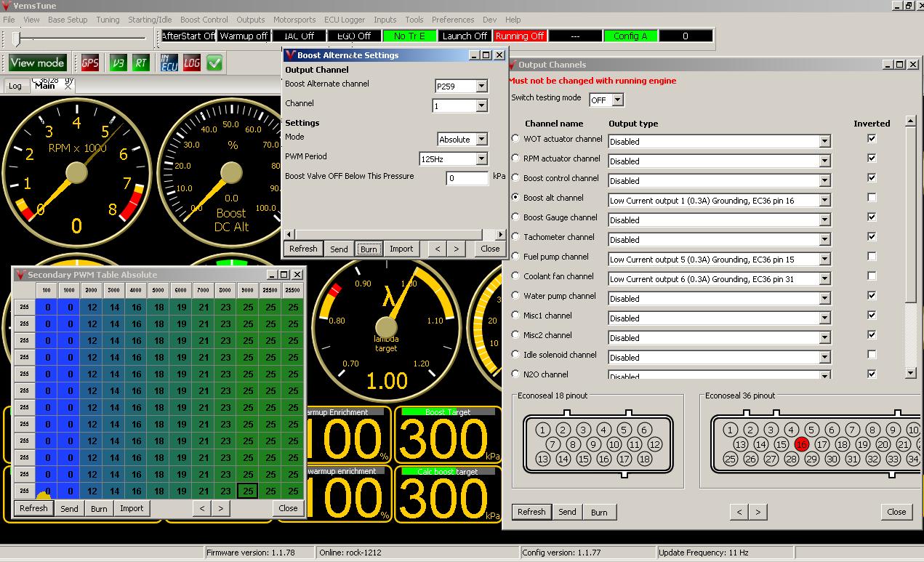Viewport: 924px width, 562px height.
Task: Click Boost Valve OFF Below Pressure input field
Action: pos(467,178)
